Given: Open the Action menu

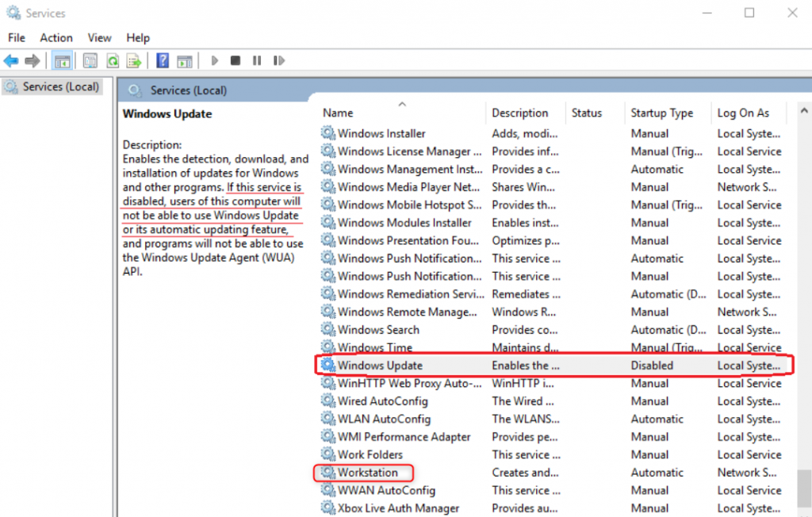Looking at the screenshot, I should point(56,37).
